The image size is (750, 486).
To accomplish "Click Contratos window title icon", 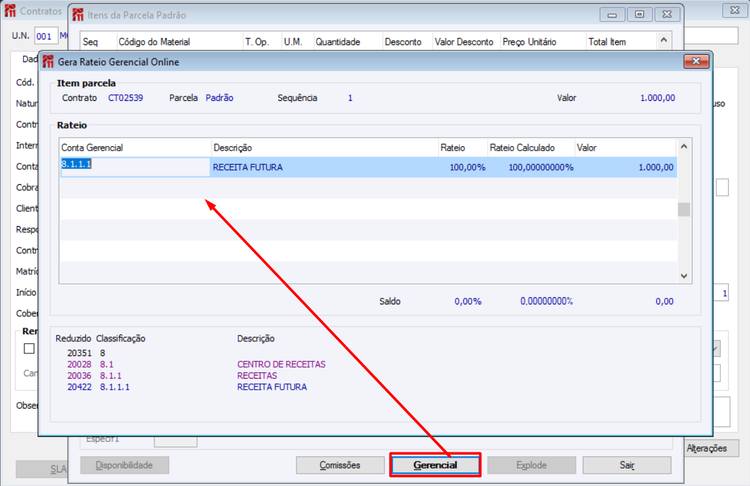I will [10, 11].
